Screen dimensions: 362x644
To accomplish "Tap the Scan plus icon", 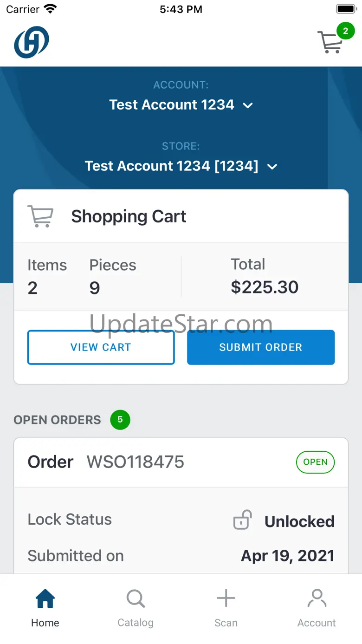I will point(226,598).
